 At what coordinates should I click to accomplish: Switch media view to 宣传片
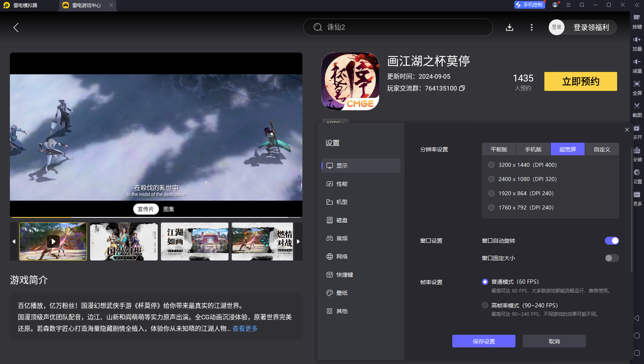pyautogui.click(x=146, y=209)
